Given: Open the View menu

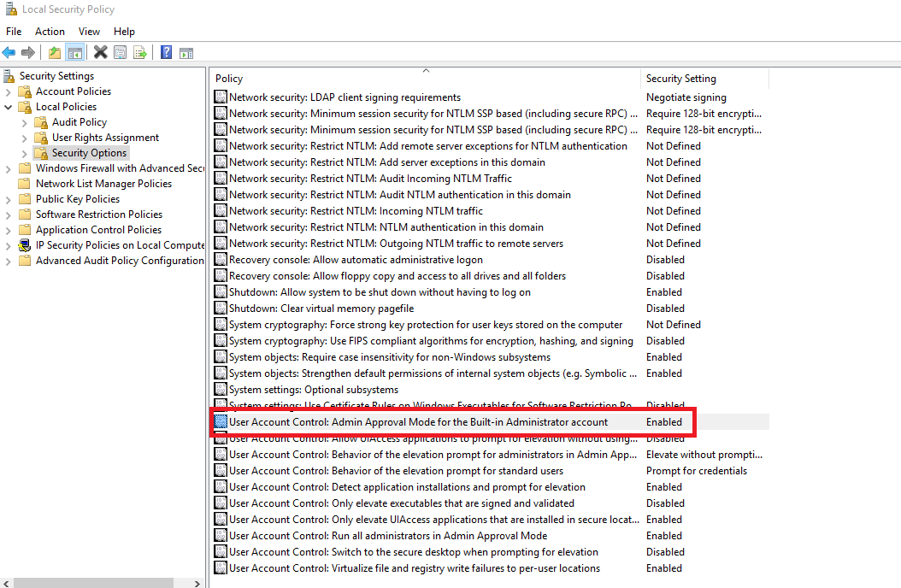Looking at the screenshot, I should coord(89,32).
